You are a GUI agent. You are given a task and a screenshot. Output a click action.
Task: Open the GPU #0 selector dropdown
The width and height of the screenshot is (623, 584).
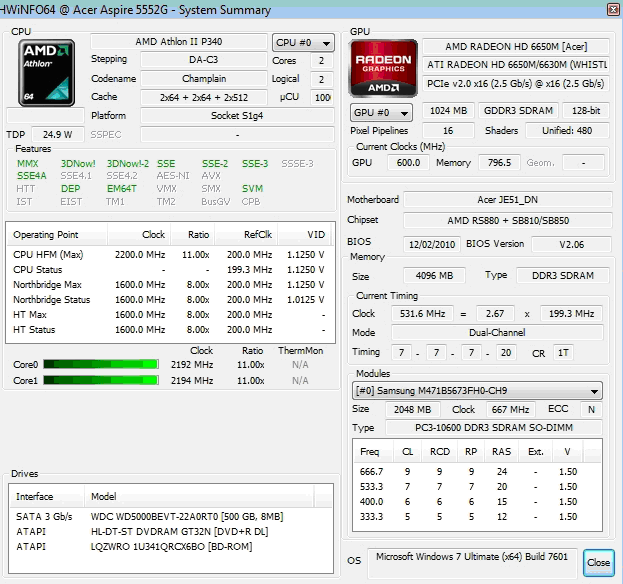click(381, 112)
